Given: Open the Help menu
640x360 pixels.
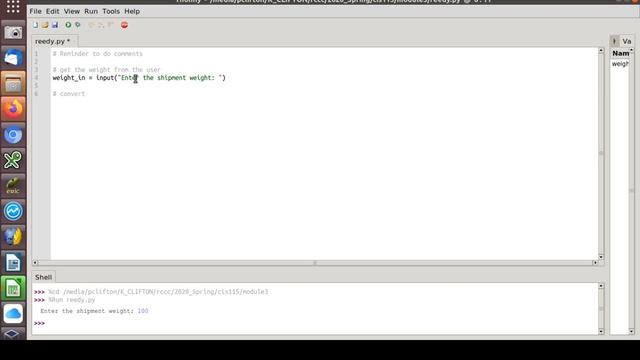Looking at the screenshot, I should [x=132, y=11].
